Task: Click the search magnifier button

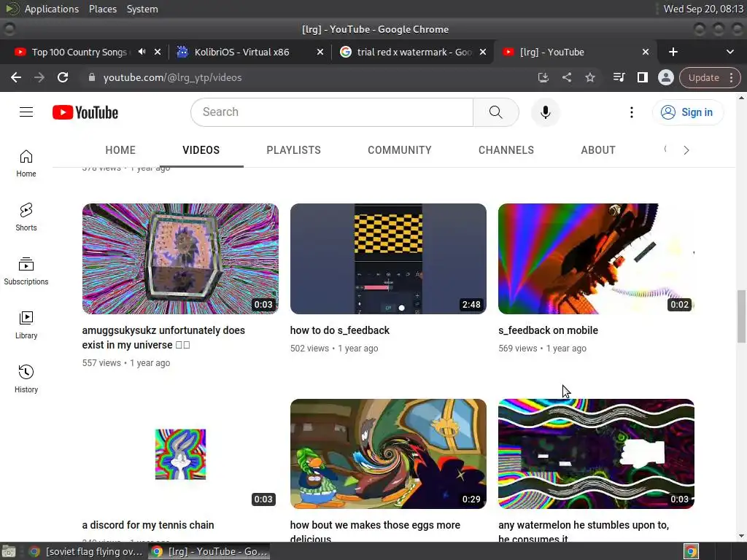Action: pyautogui.click(x=495, y=112)
